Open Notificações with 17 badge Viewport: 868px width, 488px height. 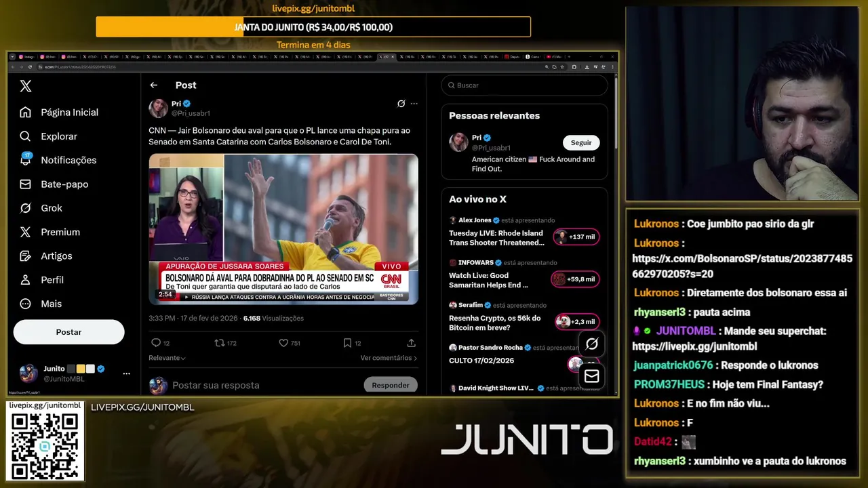58,160
